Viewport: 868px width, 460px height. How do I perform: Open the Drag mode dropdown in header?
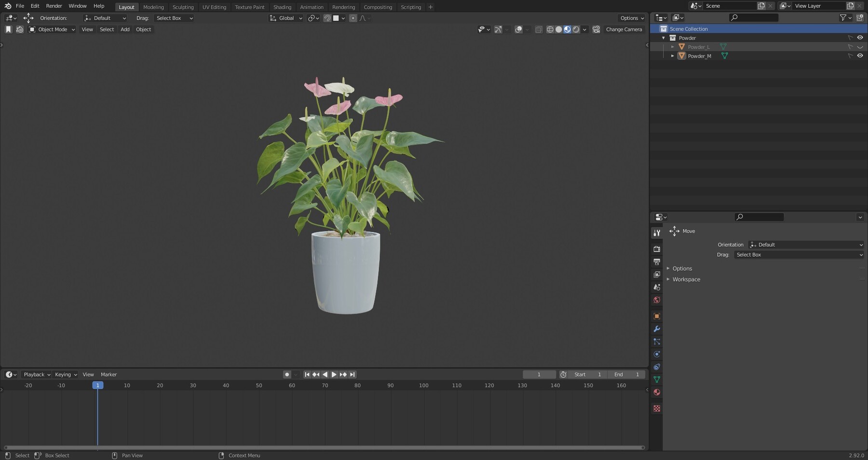pyautogui.click(x=174, y=18)
